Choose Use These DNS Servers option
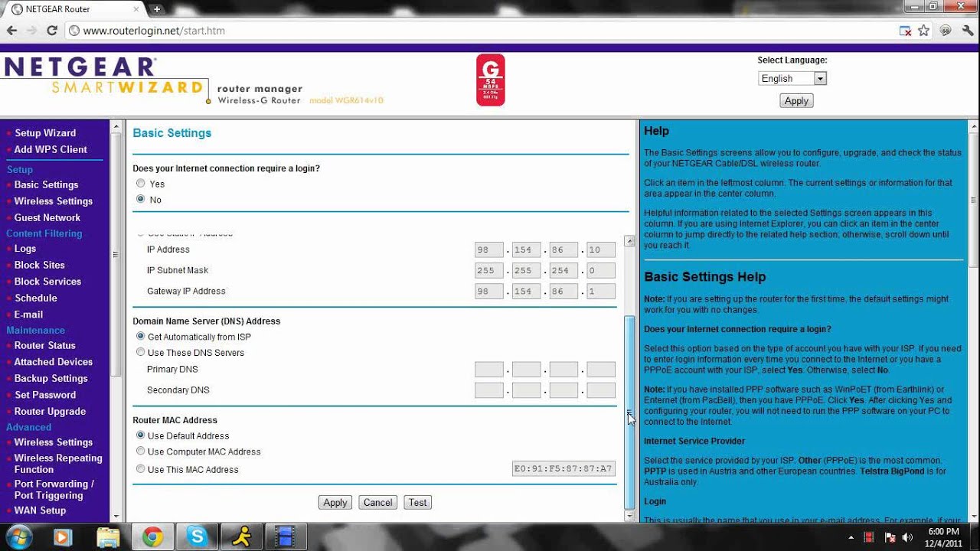The height and width of the screenshot is (551, 980). click(140, 352)
